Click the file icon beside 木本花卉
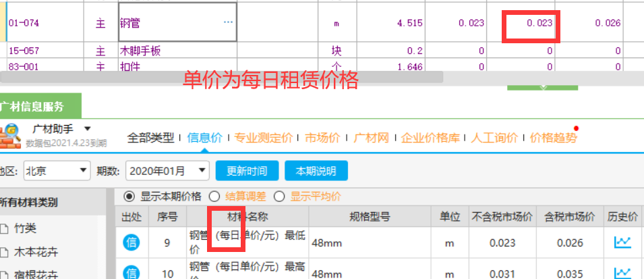The image size is (644, 279). click(x=5, y=252)
